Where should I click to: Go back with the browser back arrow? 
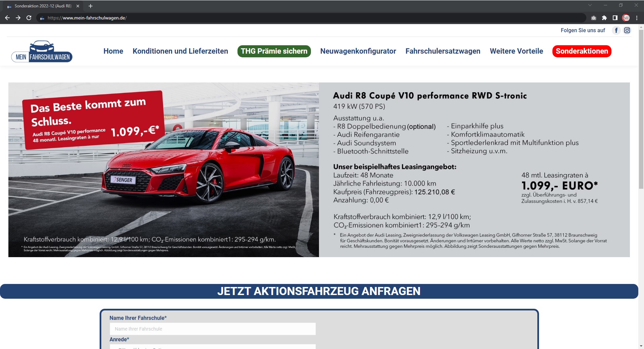[x=7, y=18]
